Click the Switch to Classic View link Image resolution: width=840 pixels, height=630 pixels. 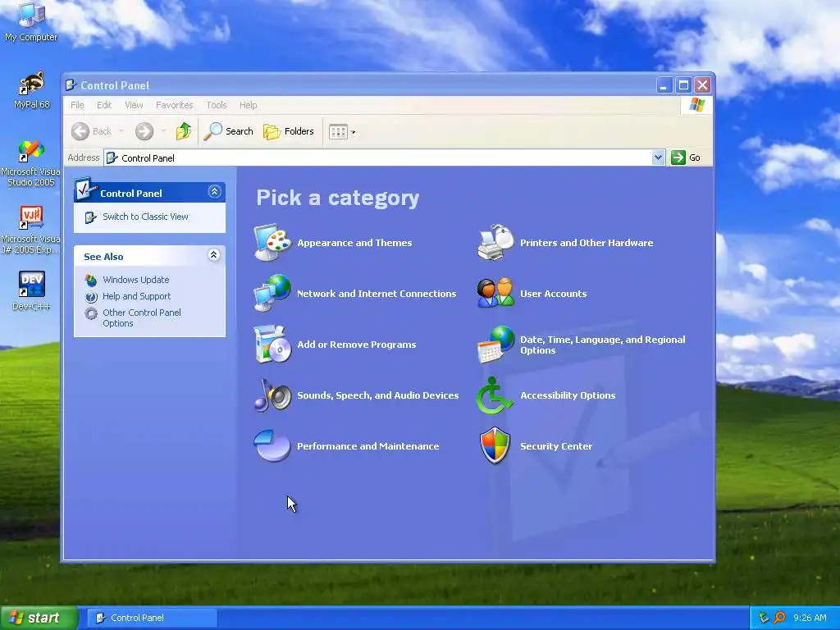coord(145,217)
